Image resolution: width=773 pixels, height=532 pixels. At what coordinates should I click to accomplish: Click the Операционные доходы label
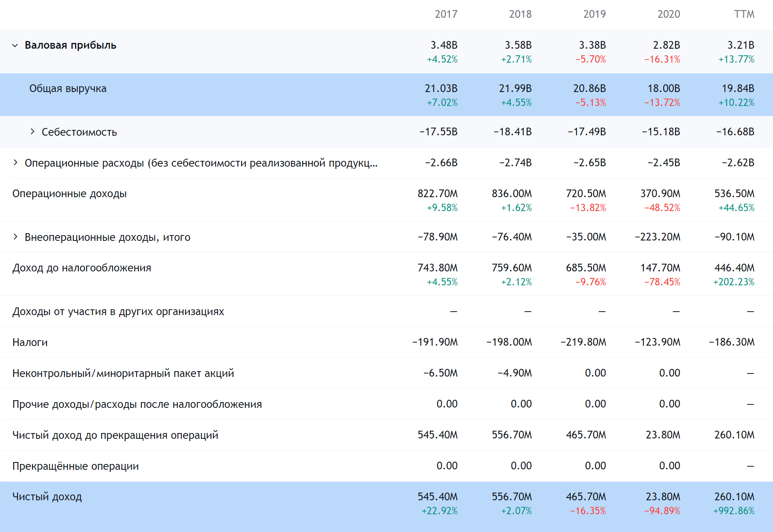pyautogui.click(x=70, y=194)
